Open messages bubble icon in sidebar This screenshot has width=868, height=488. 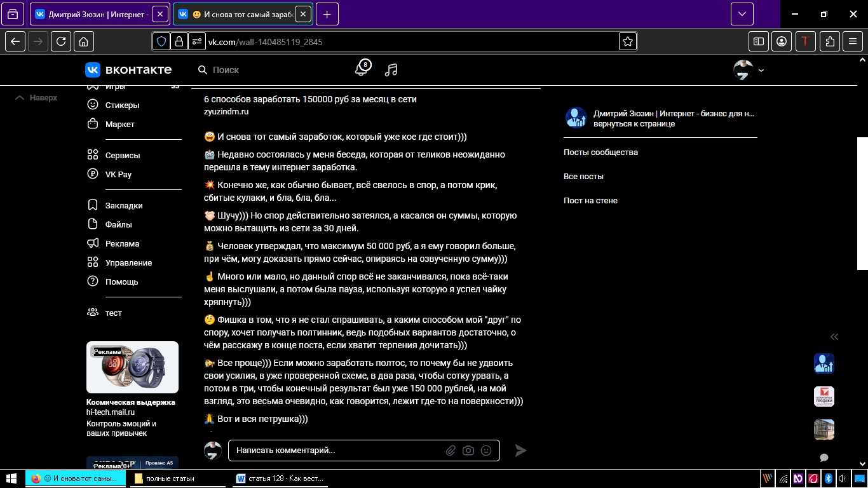(x=824, y=457)
